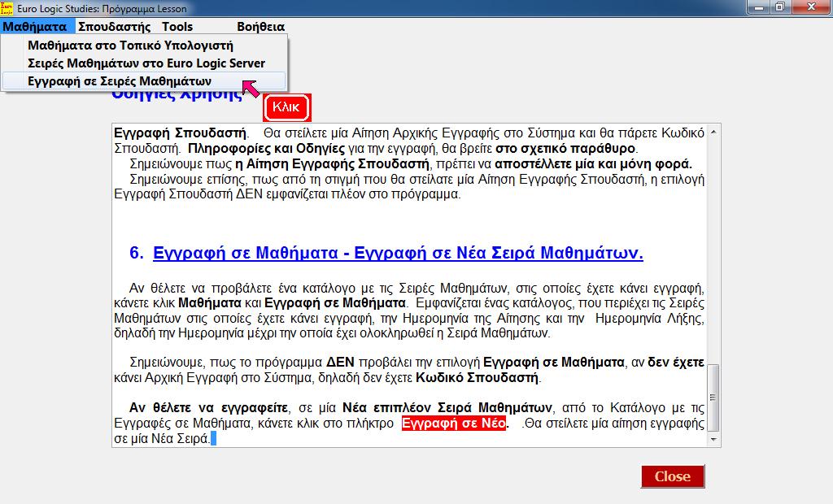Click scrollbar up arrow in instructions panel
The width and height of the screenshot is (833, 504).
pos(713,131)
